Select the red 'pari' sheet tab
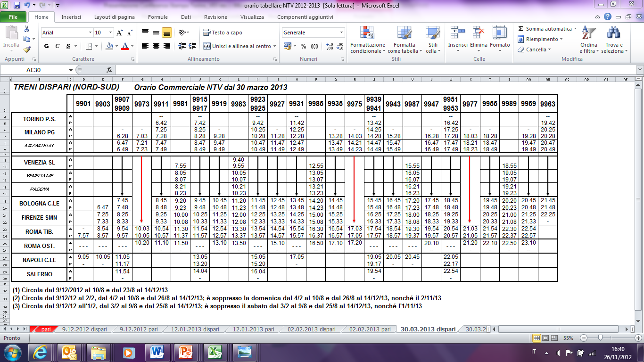Image resolution: width=644 pixels, height=362 pixels. [45, 329]
